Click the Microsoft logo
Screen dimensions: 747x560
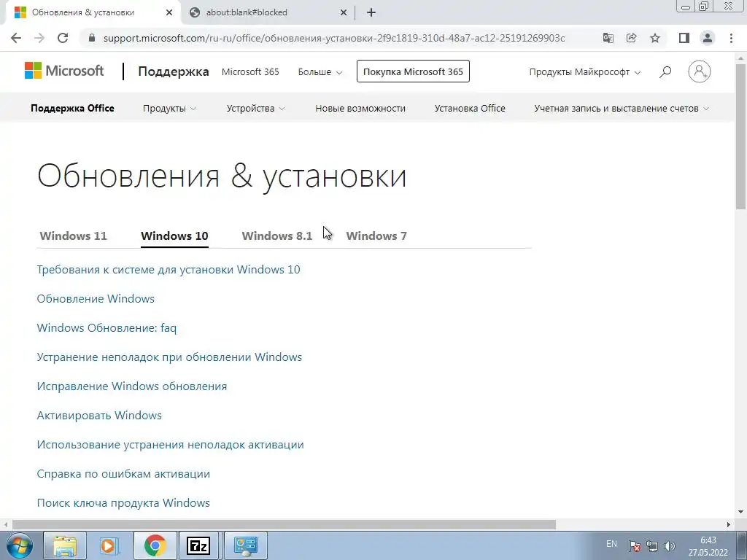coord(64,71)
